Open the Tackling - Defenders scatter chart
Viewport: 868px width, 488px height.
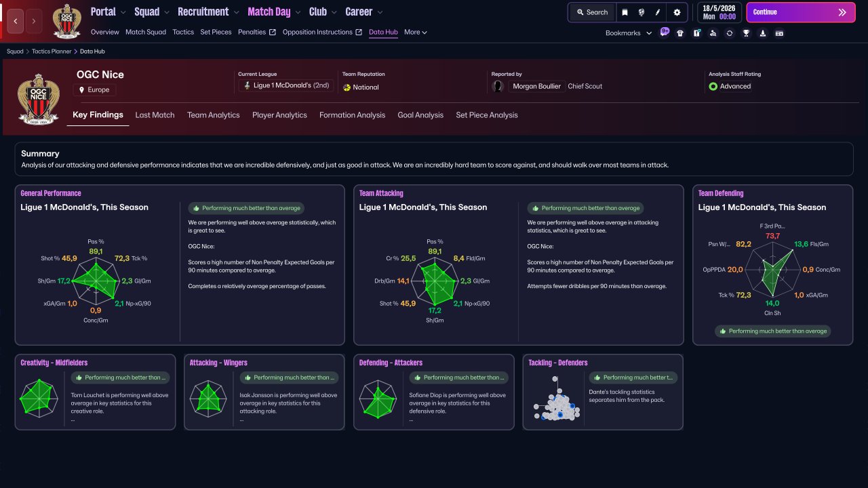pyautogui.click(x=556, y=399)
